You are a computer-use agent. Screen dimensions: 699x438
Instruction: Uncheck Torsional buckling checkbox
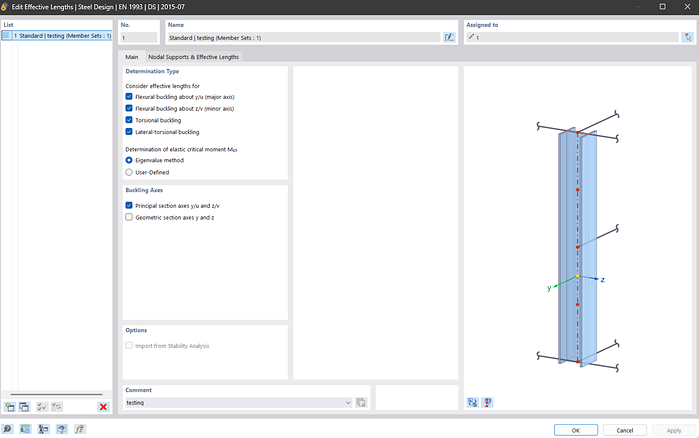[x=129, y=120]
